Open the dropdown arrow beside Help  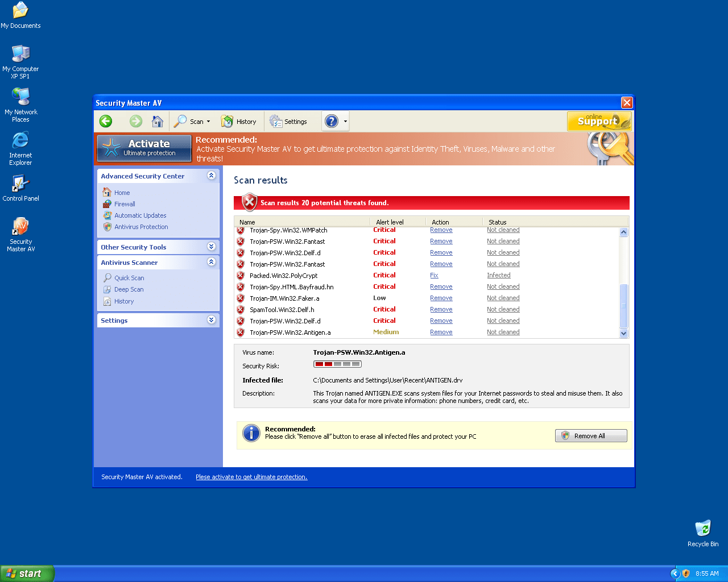345,121
